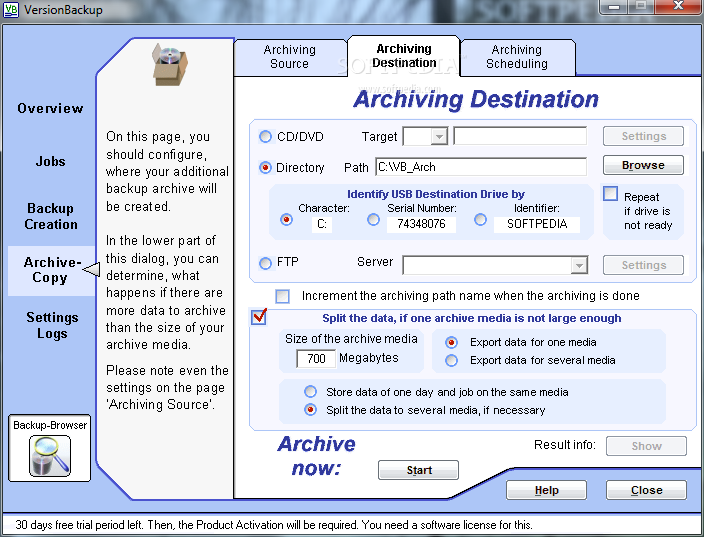
Task: Click the cardboard box with disc icon
Action: click(169, 65)
